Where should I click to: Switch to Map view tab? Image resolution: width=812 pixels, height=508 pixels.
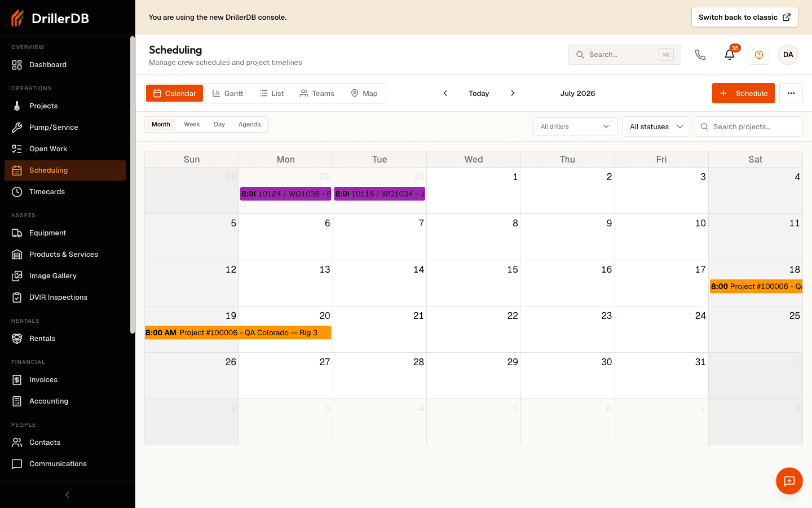pyautogui.click(x=364, y=93)
